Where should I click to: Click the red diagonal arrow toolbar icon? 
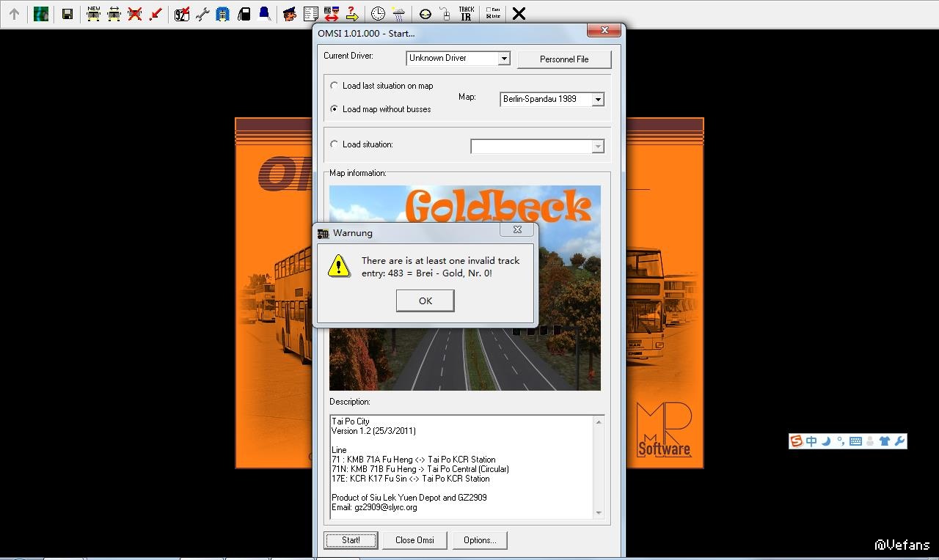pos(156,14)
